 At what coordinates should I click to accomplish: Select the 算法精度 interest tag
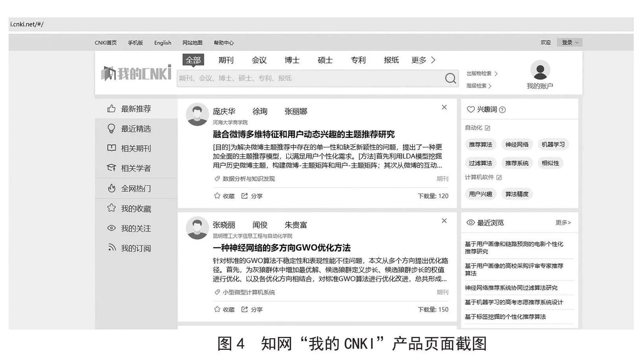[x=517, y=194]
